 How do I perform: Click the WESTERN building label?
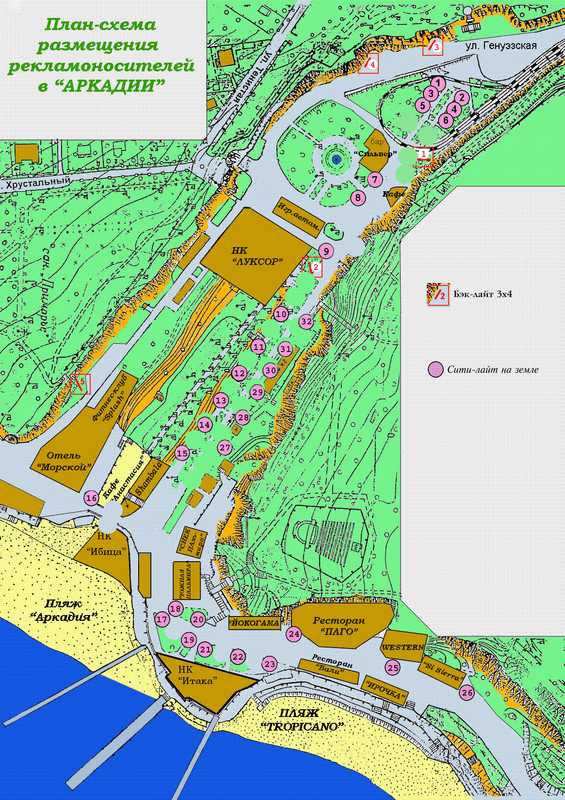point(404,647)
